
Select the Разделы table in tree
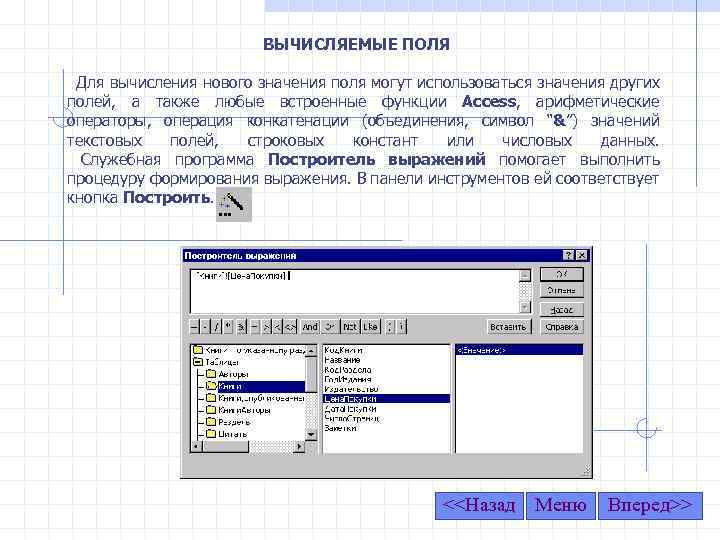pyautogui.click(x=234, y=422)
